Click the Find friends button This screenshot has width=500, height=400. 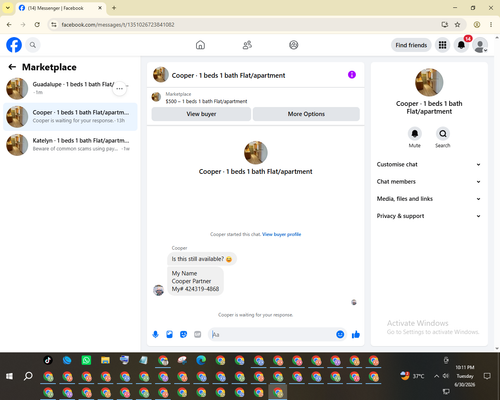tap(411, 45)
